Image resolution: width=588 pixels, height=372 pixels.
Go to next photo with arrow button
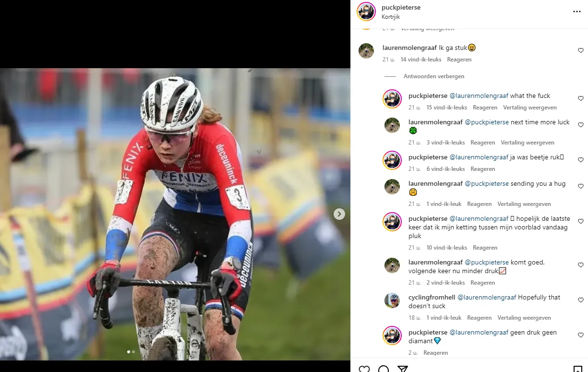pos(339,214)
